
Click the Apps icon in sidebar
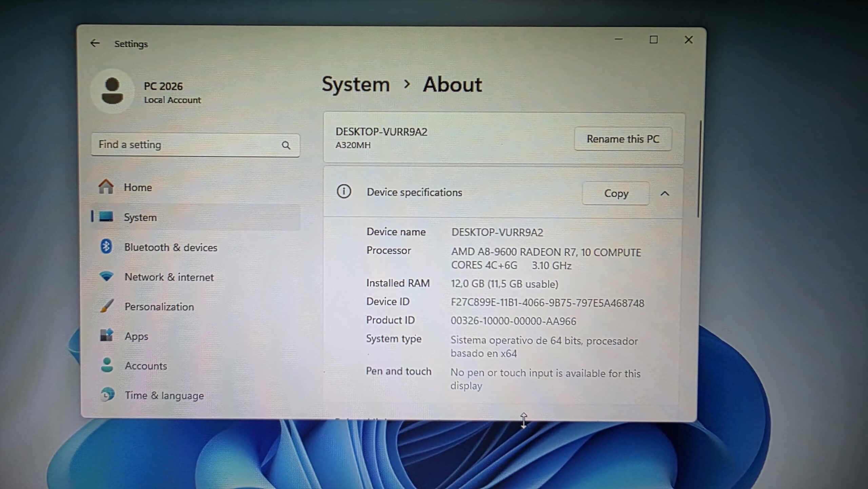pyautogui.click(x=106, y=336)
